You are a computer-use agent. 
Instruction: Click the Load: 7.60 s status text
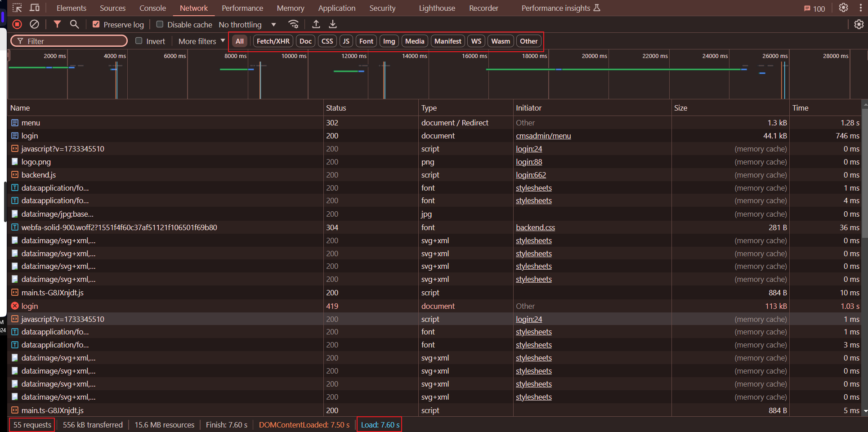(380, 425)
